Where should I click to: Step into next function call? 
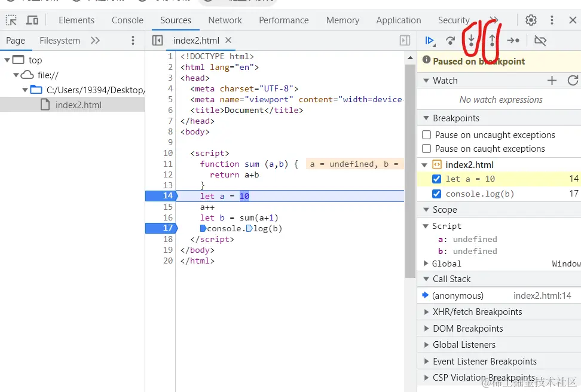point(472,40)
